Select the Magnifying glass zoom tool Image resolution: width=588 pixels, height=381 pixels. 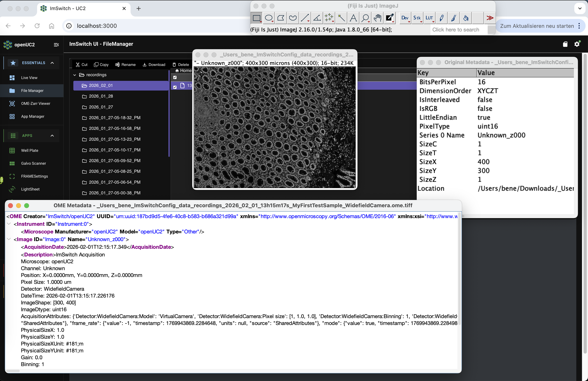pos(365,18)
